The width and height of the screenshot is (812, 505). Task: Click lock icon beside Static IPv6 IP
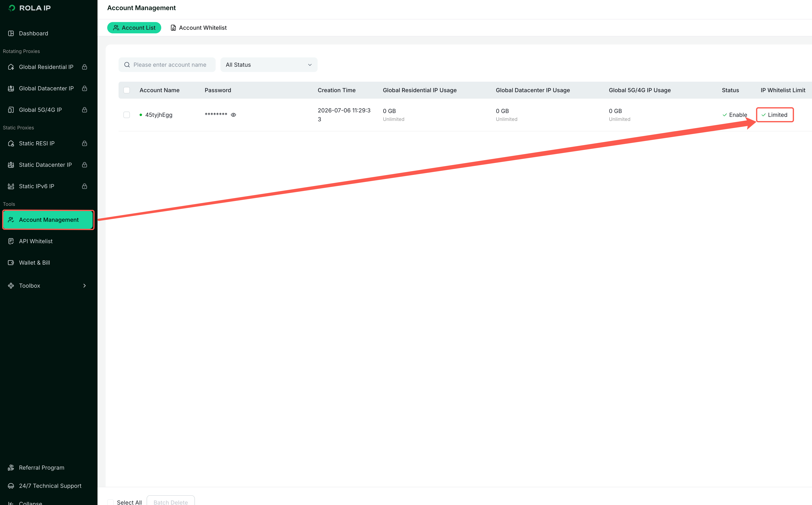(85, 186)
